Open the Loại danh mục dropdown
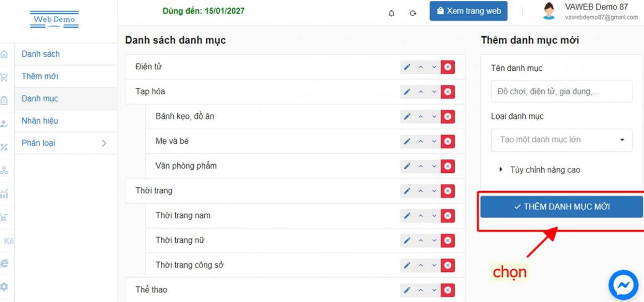This screenshot has height=302, width=644. click(x=561, y=140)
